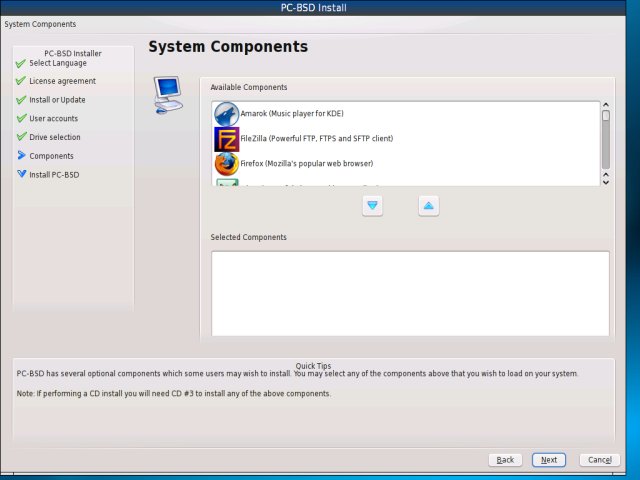Select 'Amarok (Music player for KDE)' entry
This screenshot has width=640, height=480.
406,114
